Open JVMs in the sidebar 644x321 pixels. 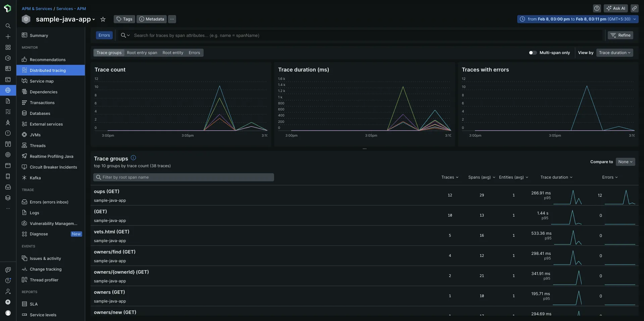51,135
